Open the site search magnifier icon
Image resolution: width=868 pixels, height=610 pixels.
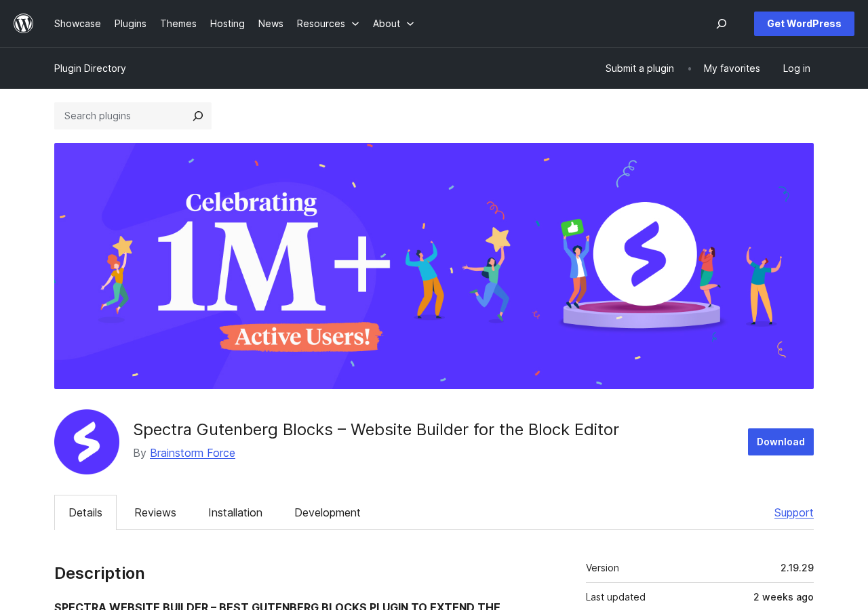[x=722, y=24]
